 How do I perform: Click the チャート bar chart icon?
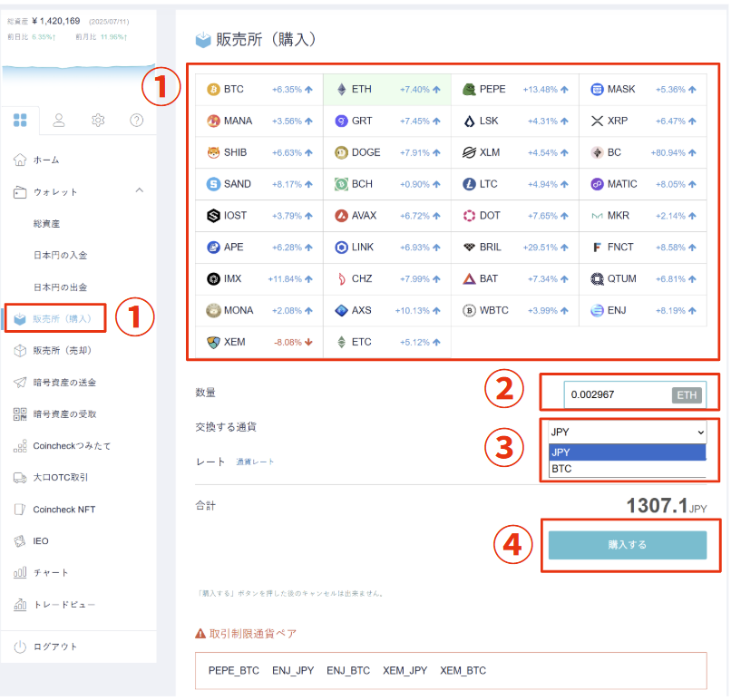tap(20, 573)
